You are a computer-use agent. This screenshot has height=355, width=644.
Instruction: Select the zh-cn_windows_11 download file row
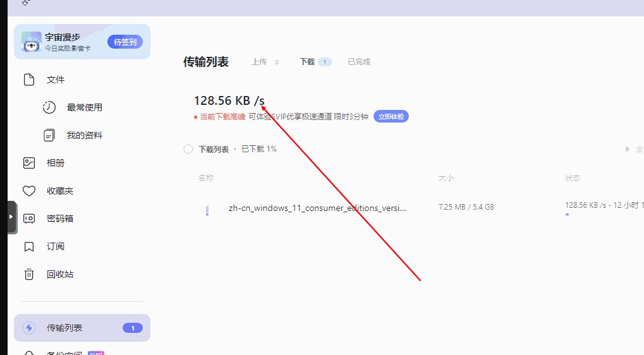pyautogui.click(x=317, y=208)
